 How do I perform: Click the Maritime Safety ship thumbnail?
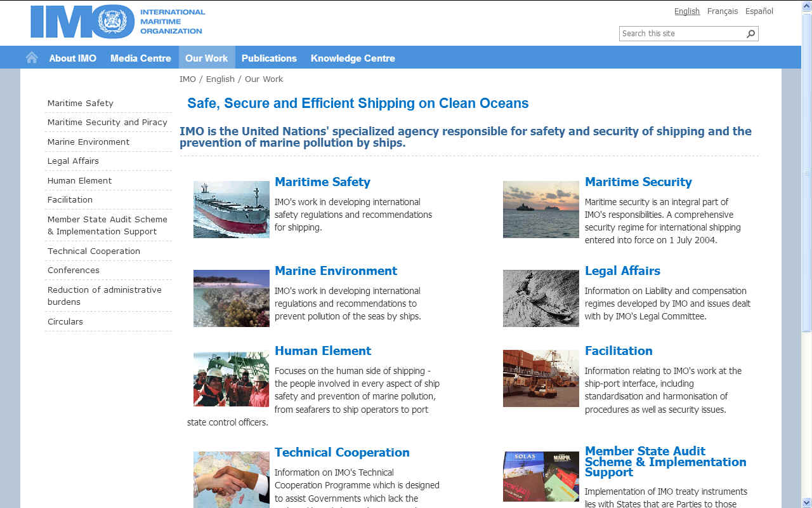(x=232, y=210)
